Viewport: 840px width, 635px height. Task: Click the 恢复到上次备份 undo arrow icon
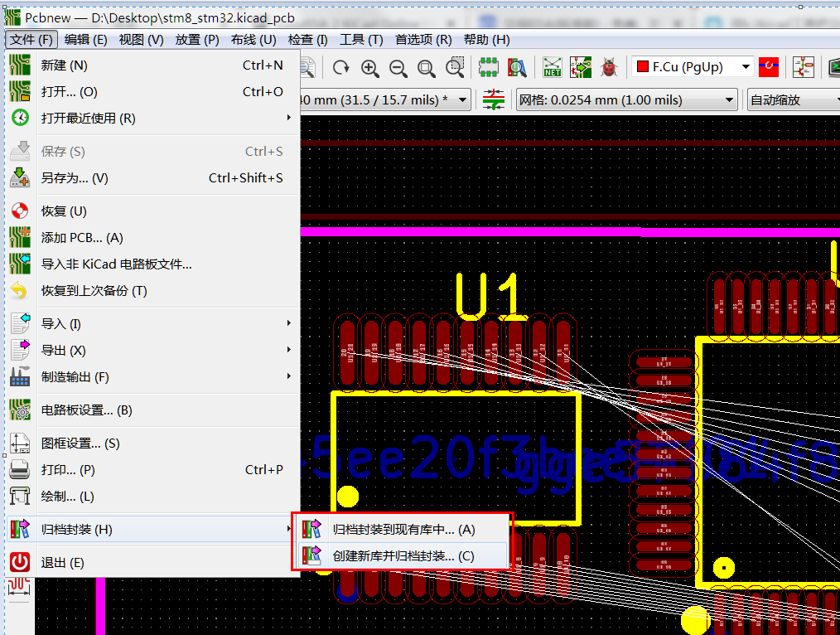(x=20, y=290)
